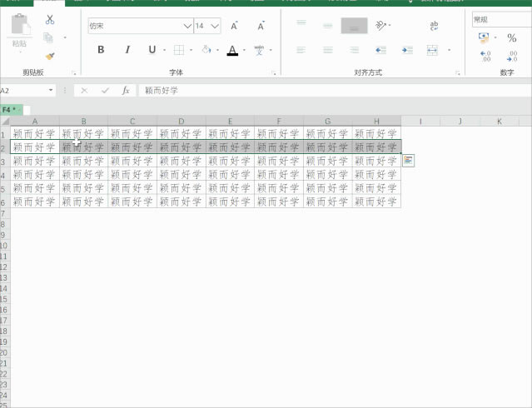This screenshot has width=532, height=408.
Task: Toggle Bold formatting
Action: [102, 50]
